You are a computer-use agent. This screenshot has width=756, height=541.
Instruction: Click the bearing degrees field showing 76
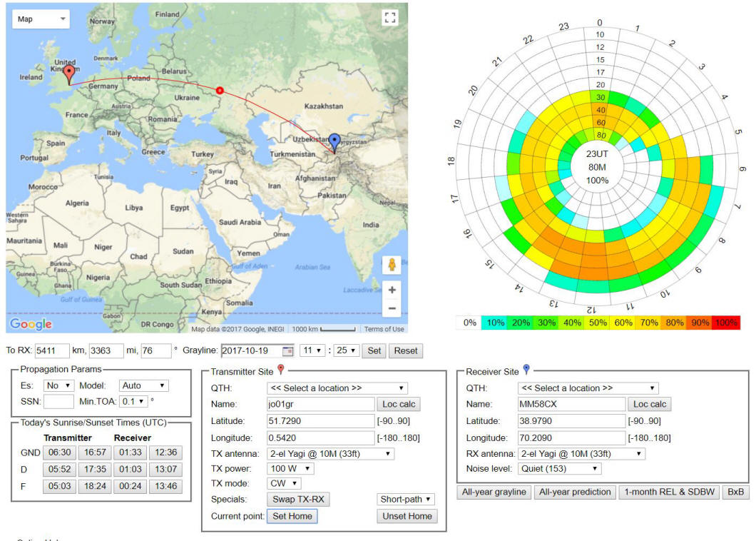click(156, 351)
